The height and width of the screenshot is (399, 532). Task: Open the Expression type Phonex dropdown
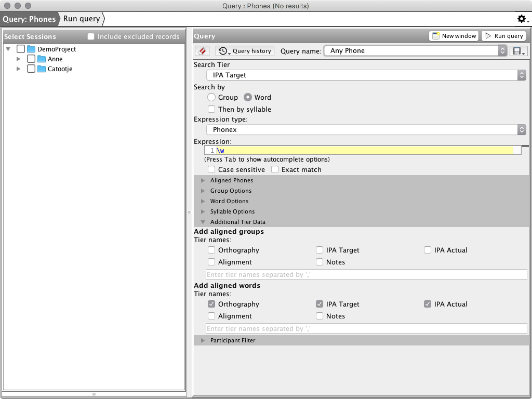tap(366, 130)
